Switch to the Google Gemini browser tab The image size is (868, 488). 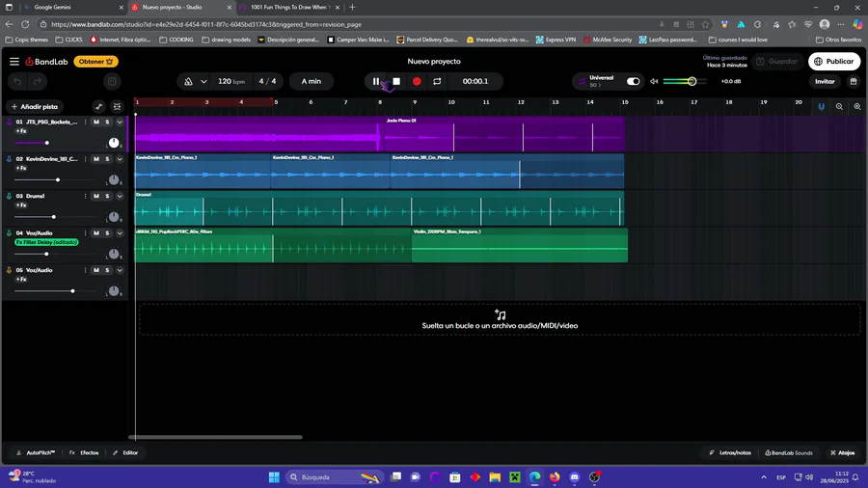click(x=72, y=7)
